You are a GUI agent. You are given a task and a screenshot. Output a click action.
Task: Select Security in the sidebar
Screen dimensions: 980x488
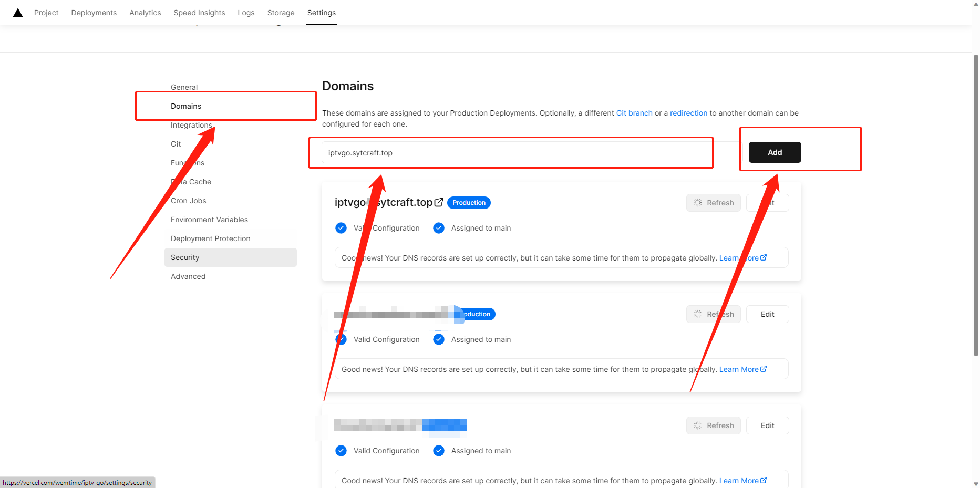tap(231, 257)
